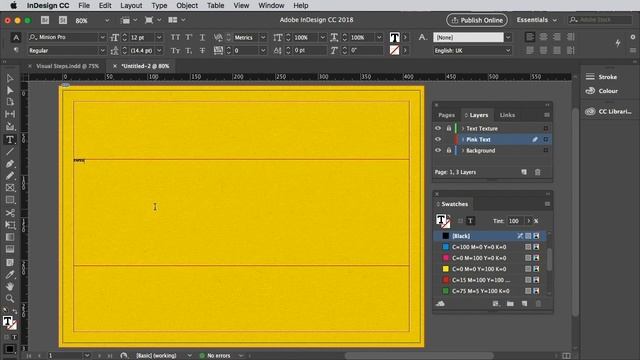Select the Gradient Swatch tool

click(x=10, y=237)
